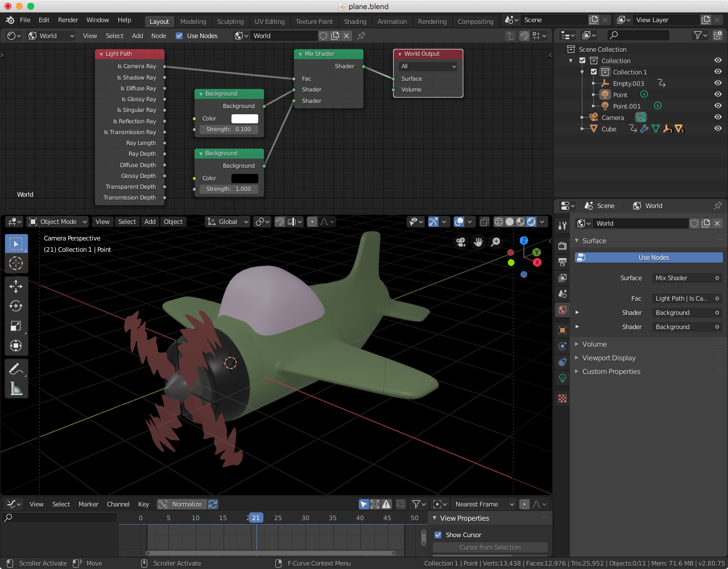728x569 pixels.
Task: Open the Output properties tab
Action: point(562,262)
